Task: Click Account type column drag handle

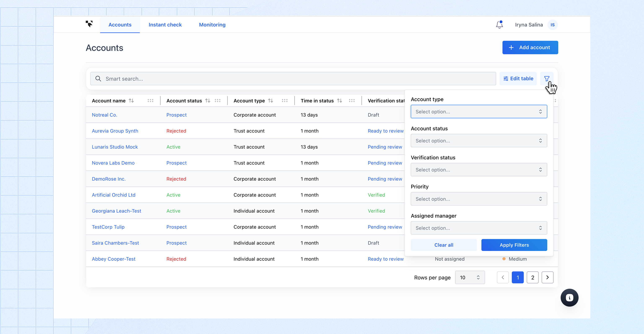Action: click(x=284, y=101)
